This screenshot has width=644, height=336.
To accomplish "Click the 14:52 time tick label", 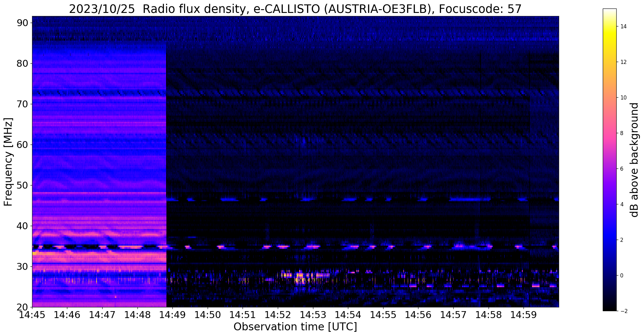I will point(278,315).
